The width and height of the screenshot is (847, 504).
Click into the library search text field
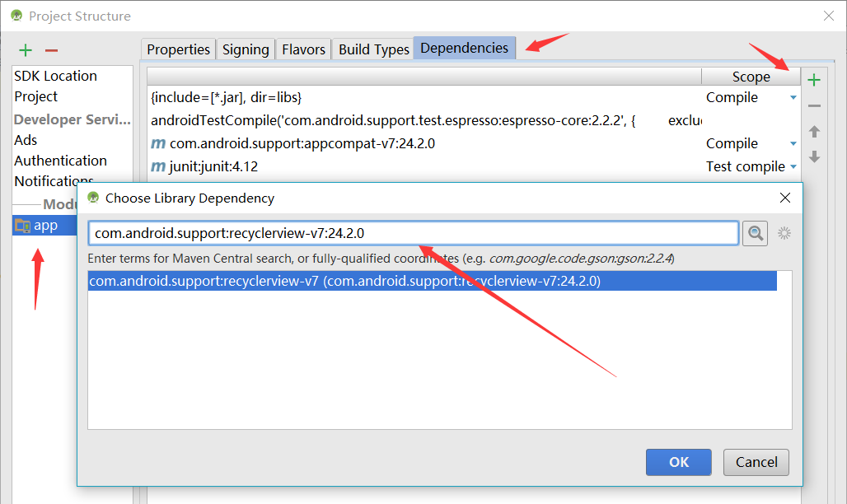(x=414, y=233)
